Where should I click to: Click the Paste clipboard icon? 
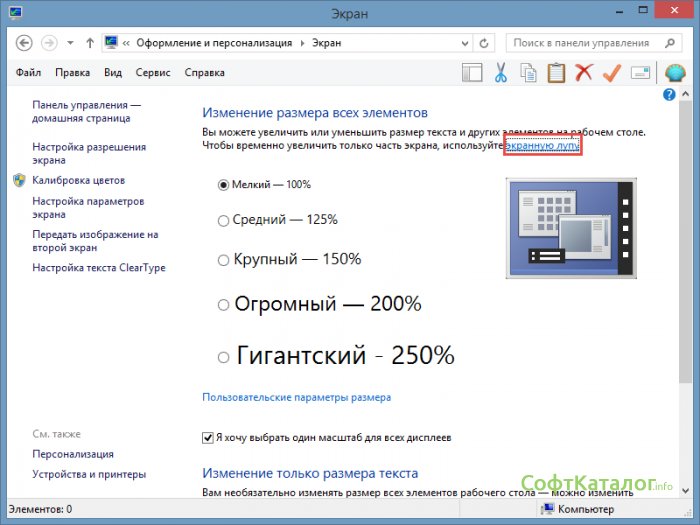556,73
